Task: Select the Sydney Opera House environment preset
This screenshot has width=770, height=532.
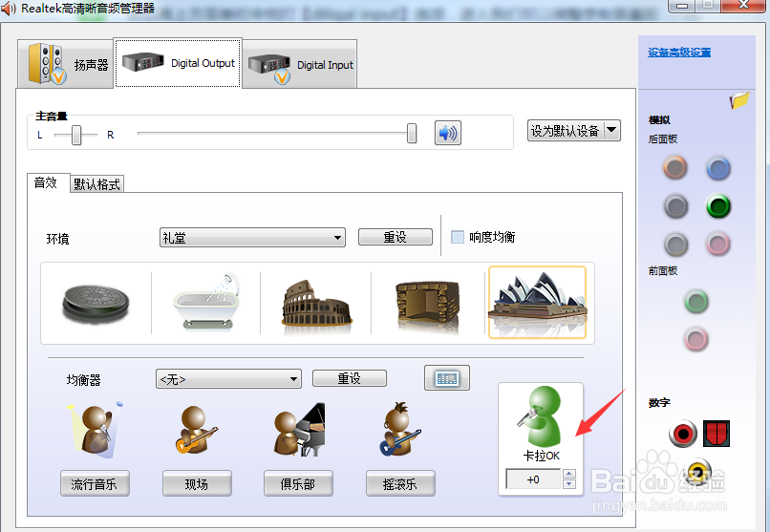Action: [537, 303]
